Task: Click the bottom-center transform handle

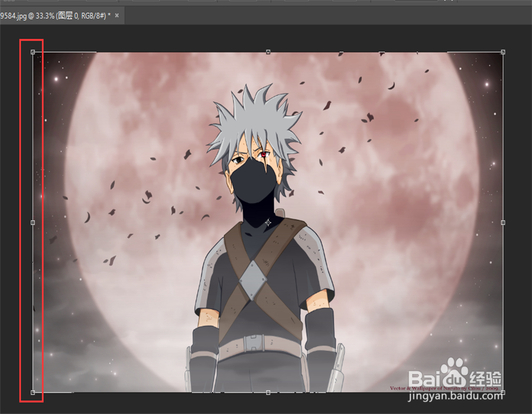Action: [268, 392]
